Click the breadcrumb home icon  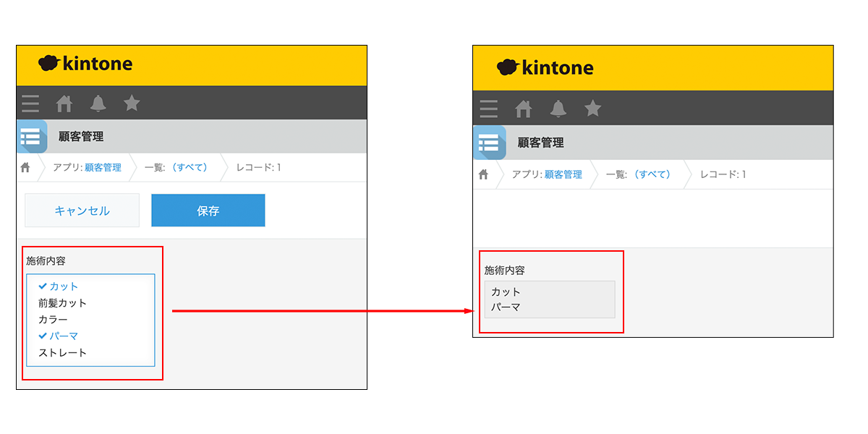tap(26, 167)
